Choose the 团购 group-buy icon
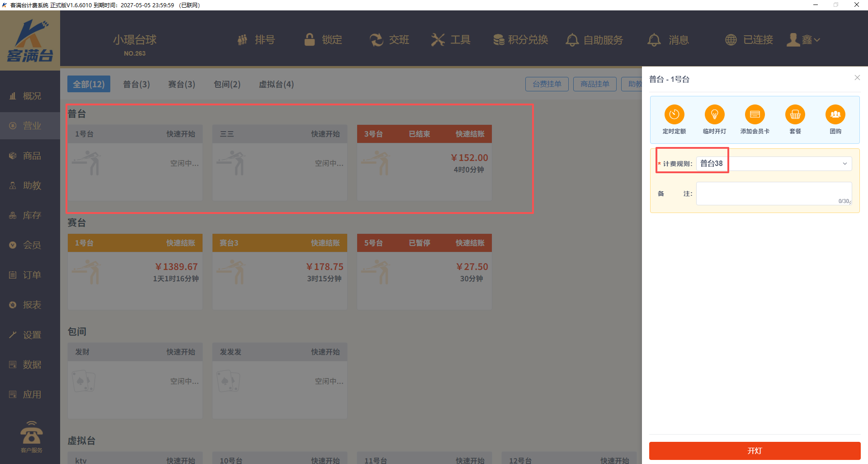 (x=835, y=115)
